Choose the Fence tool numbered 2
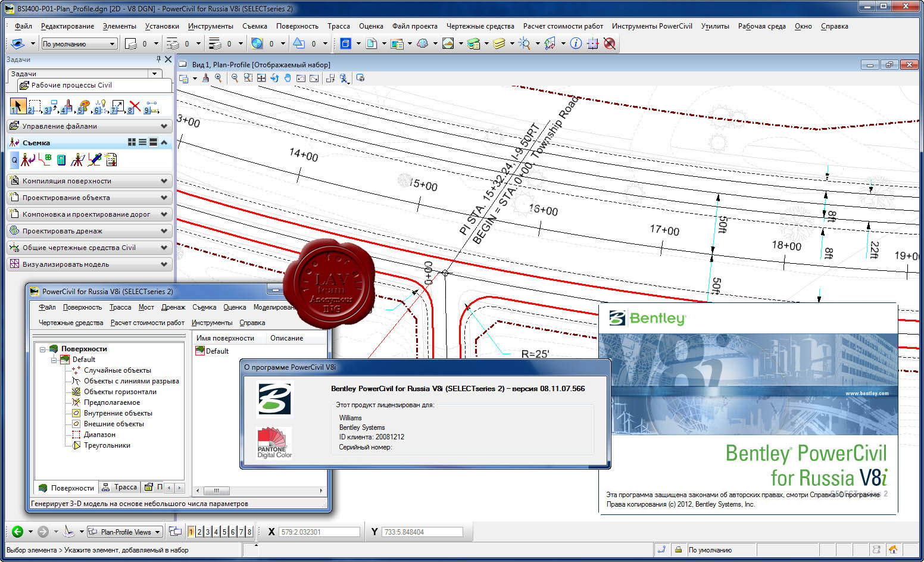 [x=35, y=107]
